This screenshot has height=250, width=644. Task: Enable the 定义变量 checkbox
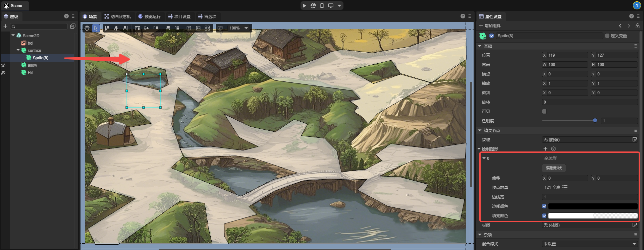pyautogui.click(x=607, y=36)
